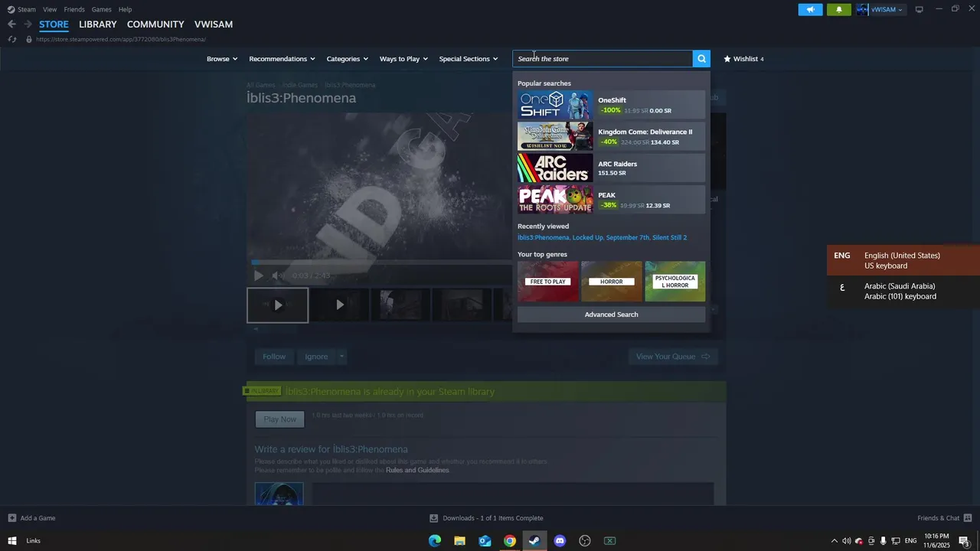Expand the Recommendations dropdown
The image size is (980, 551).
click(x=283, y=59)
